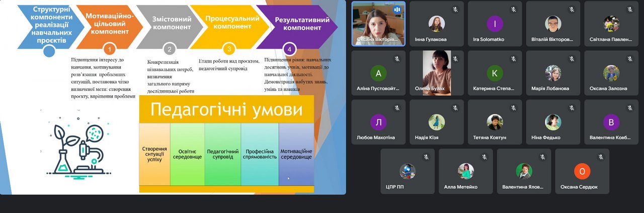
Task: Click the name label 'Тетяна Ковтун'
Action: [490, 138]
